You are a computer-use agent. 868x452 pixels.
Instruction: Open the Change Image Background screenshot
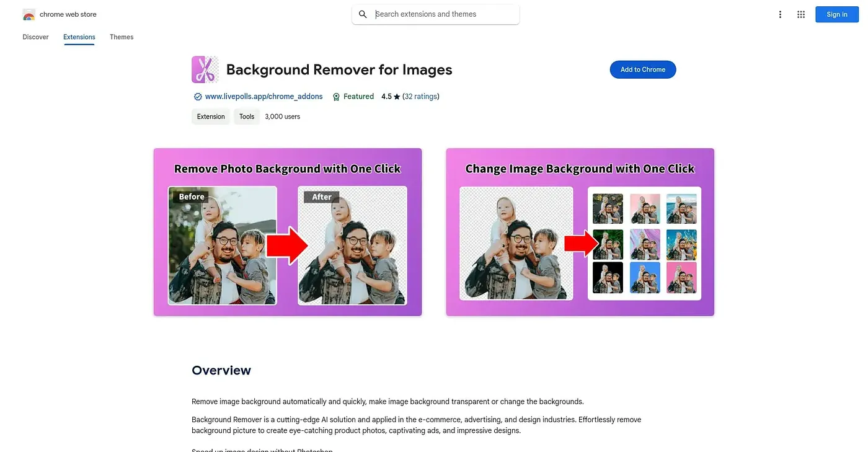(x=580, y=232)
